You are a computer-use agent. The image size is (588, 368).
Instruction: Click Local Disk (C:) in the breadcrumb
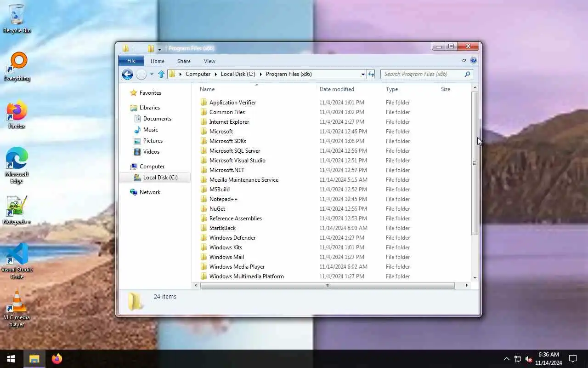[238, 74]
